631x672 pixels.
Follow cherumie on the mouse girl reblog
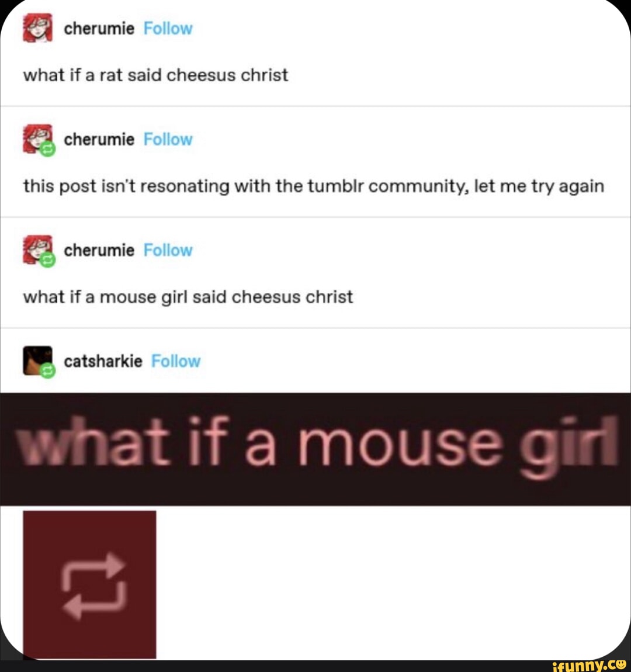pos(168,250)
